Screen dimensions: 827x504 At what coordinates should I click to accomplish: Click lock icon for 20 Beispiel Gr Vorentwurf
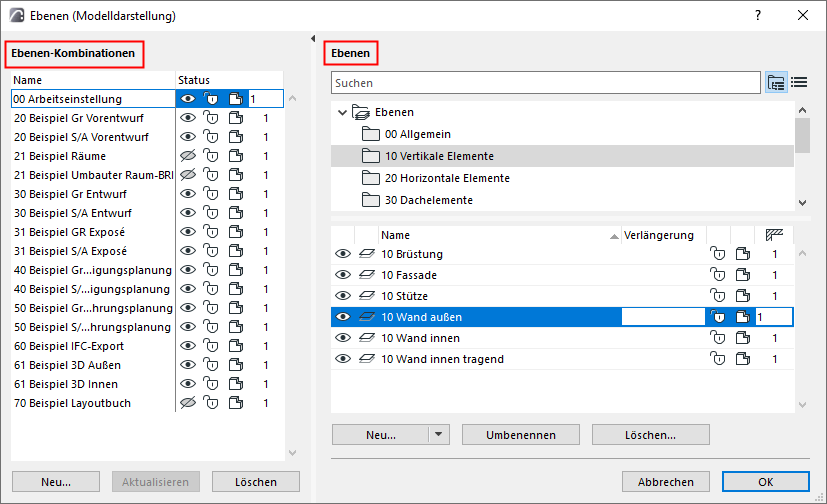coord(211,118)
